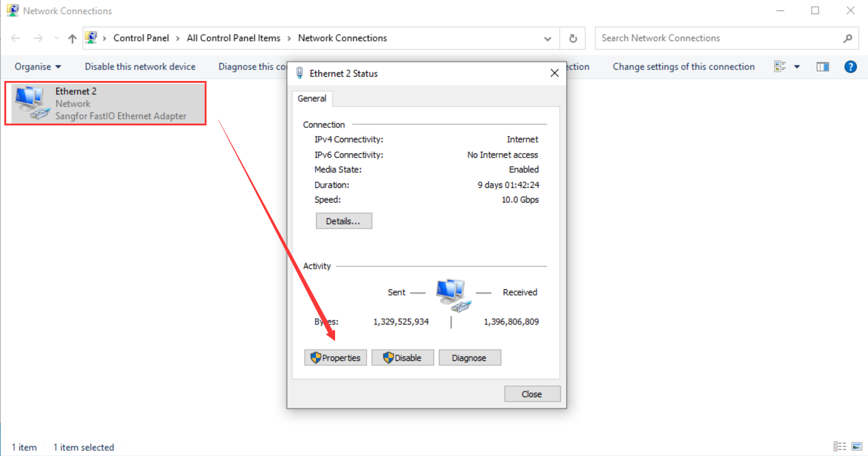Go forward with the Forward arrow
This screenshot has width=868, height=456.
click(x=38, y=38)
